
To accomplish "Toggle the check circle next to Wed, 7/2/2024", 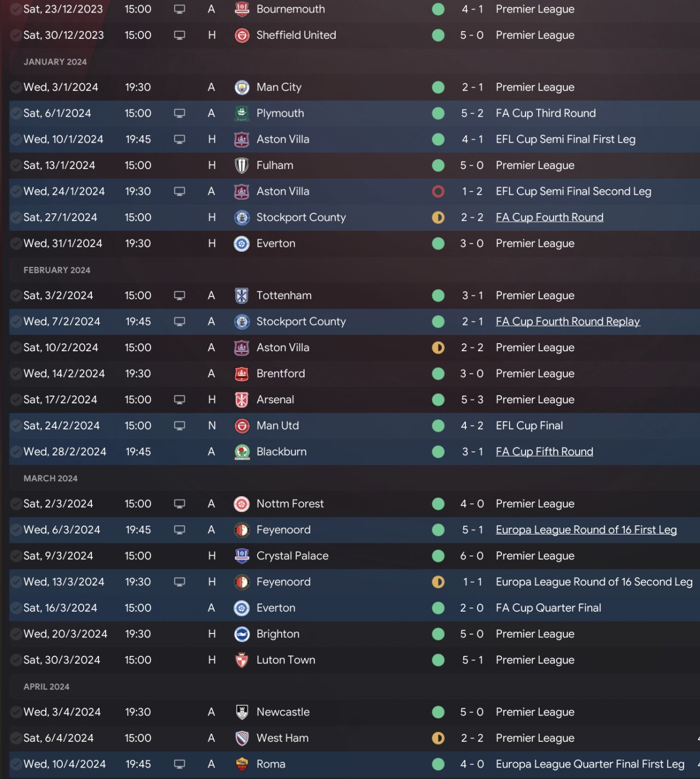I will click(16, 322).
